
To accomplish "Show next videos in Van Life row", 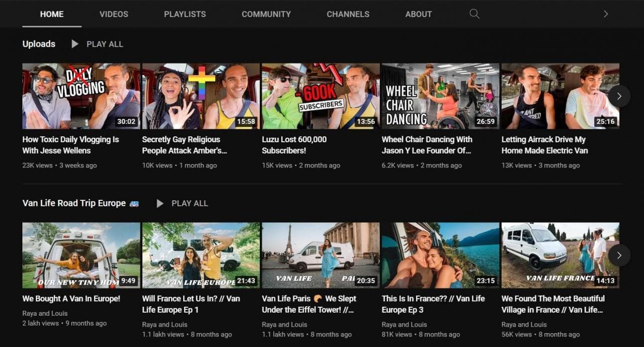I will (x=619, y=256).
